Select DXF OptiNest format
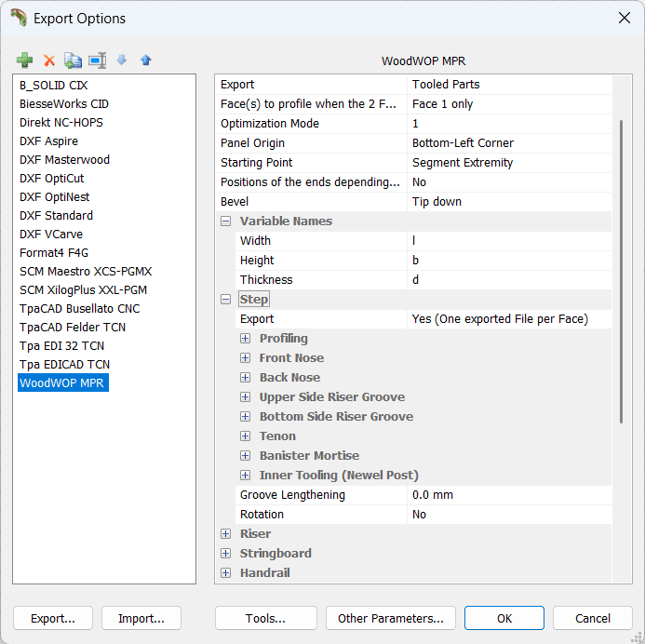 tap(54, 197)
